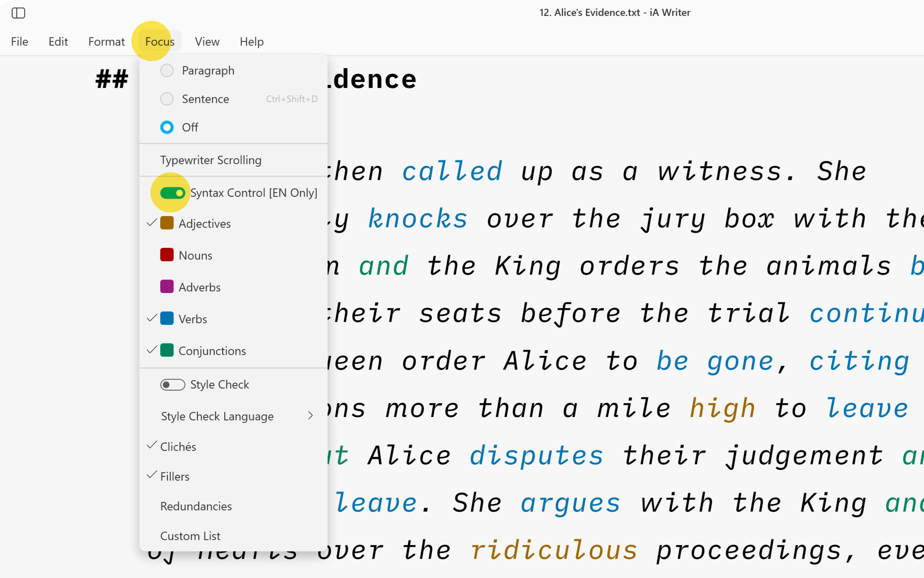This screenshot has width=924, height=578.
Task: Click the Adjectives syntax color swatch
Action: pyautogui.click(x=166, y=222)
